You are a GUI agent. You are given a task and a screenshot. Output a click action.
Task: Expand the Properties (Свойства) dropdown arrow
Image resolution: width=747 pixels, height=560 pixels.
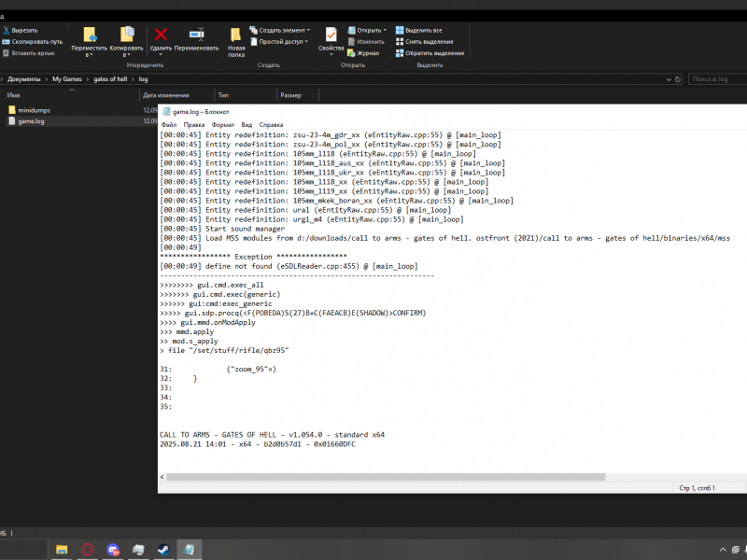(331, 55)
